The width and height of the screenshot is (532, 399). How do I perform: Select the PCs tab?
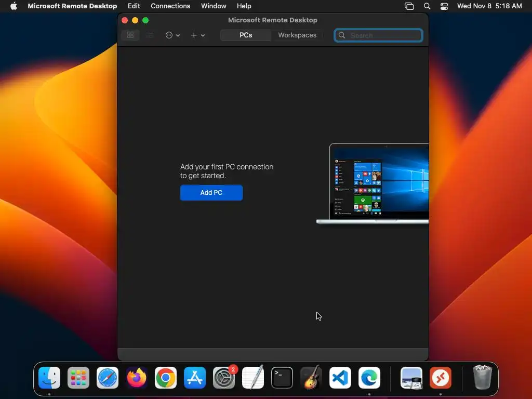pos(246,35)
